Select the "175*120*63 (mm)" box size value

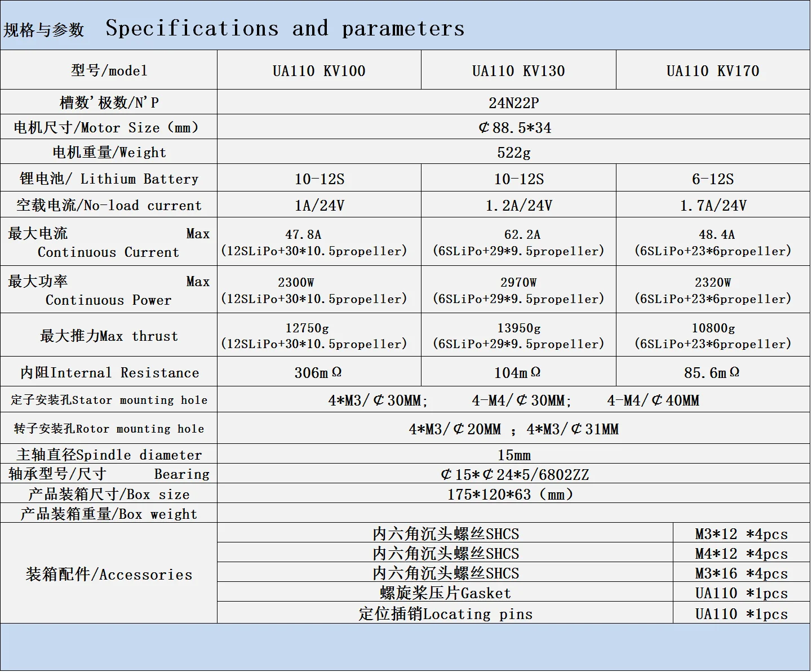(x=511, y=495)
